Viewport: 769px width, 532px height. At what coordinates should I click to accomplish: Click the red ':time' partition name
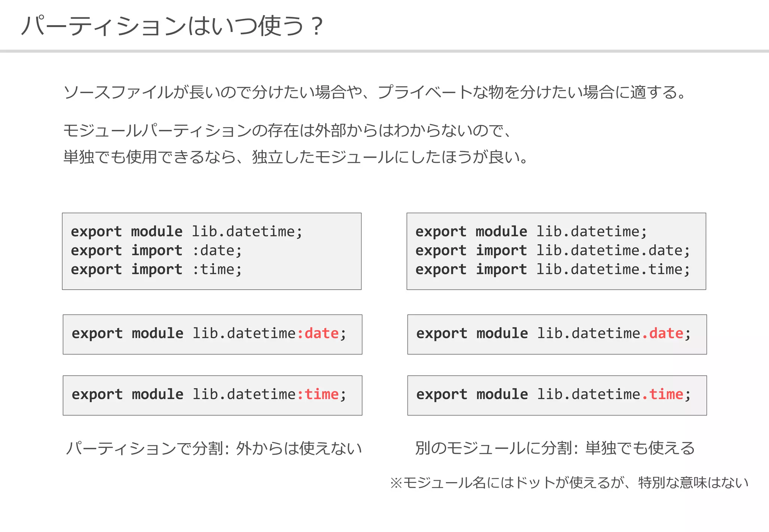coord(318,394)
